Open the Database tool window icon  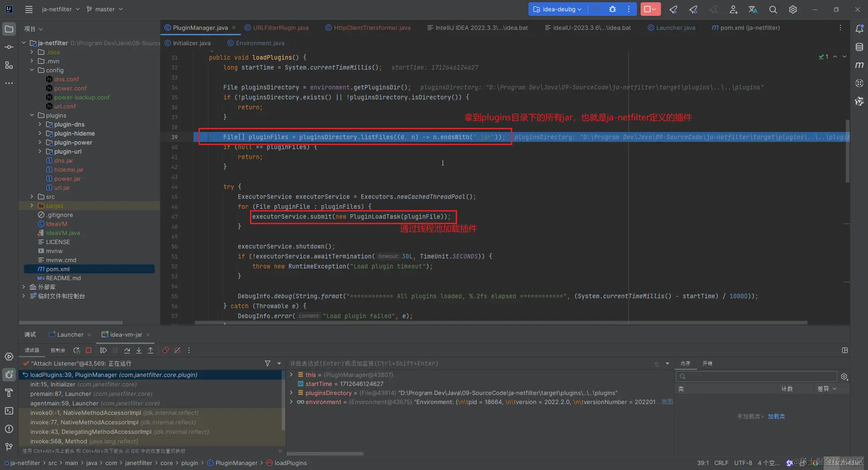point(859,47)
